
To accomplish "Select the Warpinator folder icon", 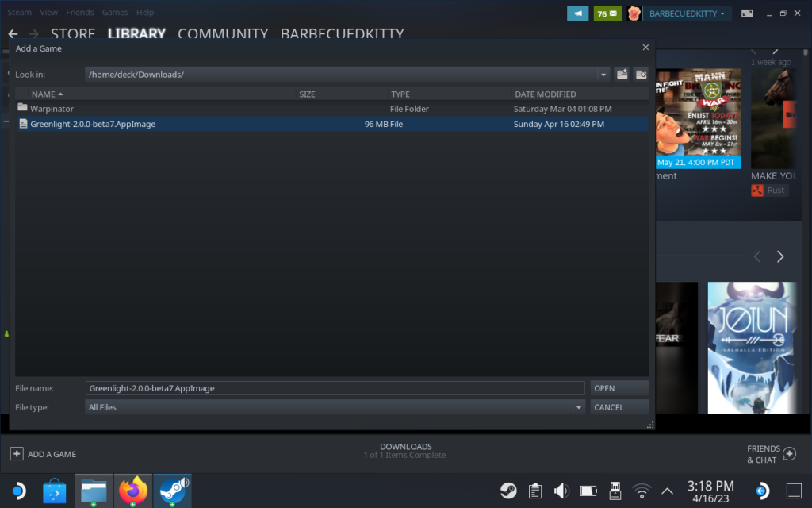I will click(x=22, y=107).
